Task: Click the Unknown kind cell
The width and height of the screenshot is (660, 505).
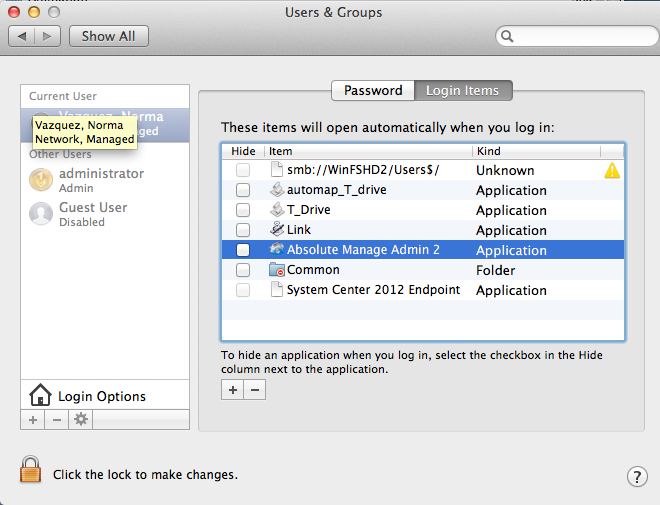Action: tap(505, 170)
